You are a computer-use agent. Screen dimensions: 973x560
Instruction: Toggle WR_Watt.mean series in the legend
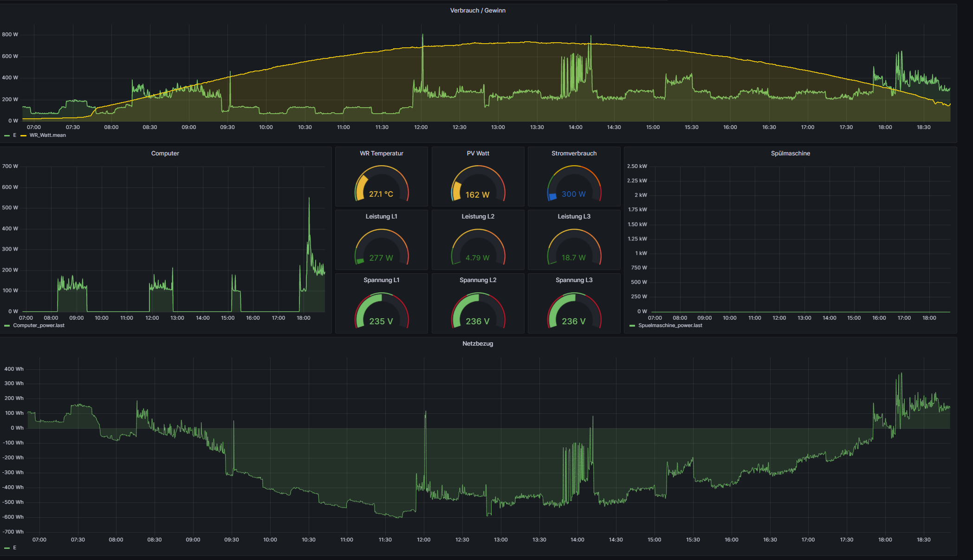pyautogui.click(x=47, y=135)
